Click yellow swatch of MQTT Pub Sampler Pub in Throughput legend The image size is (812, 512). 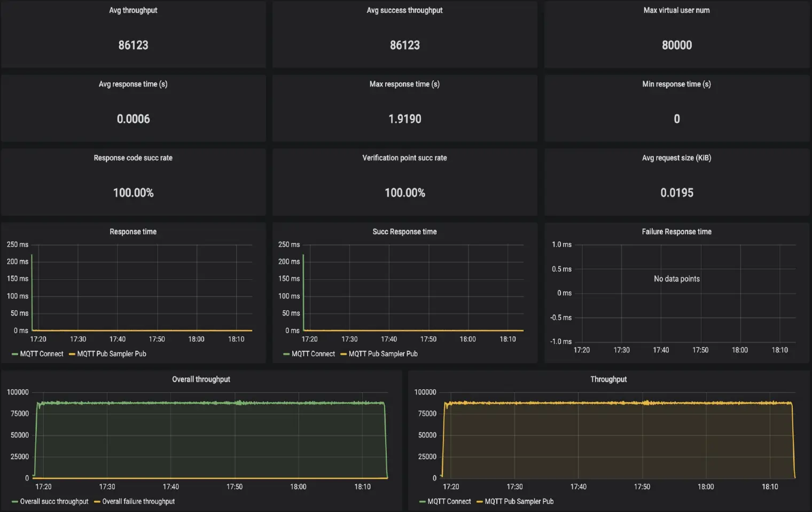click(x=480, y=502)
